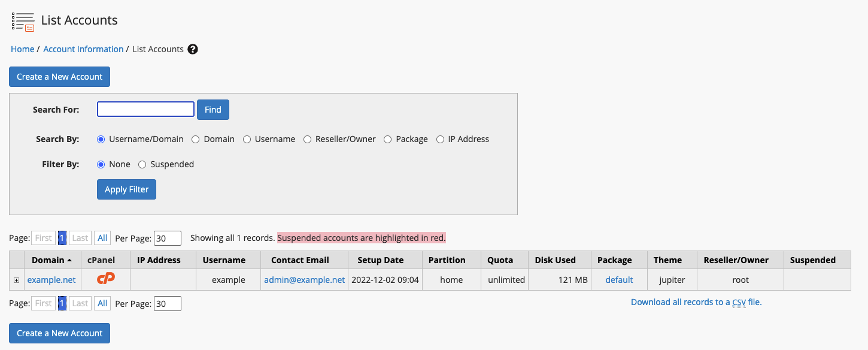Image resolution: width=868 pixels, height=350 pixels.
Task: Open the help question mark icon
Action: tap(193, 49)
